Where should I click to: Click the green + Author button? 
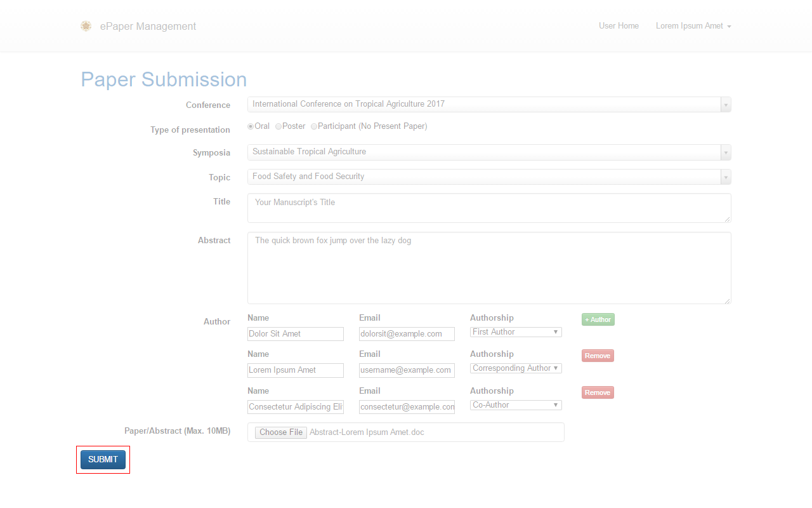(598, 319)
